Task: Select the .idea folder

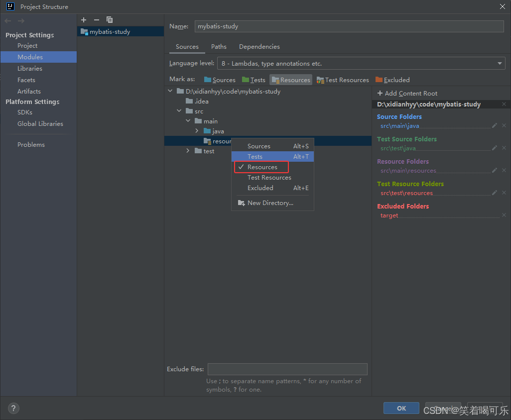Action: coord(197,101)
